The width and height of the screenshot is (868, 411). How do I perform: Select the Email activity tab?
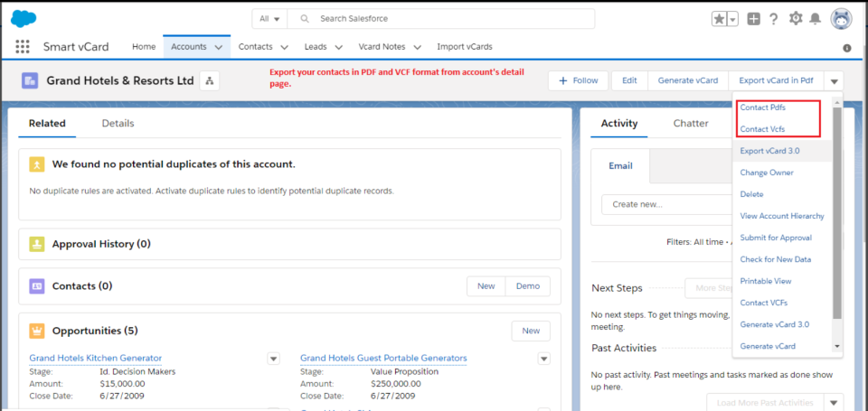[620, 165]
